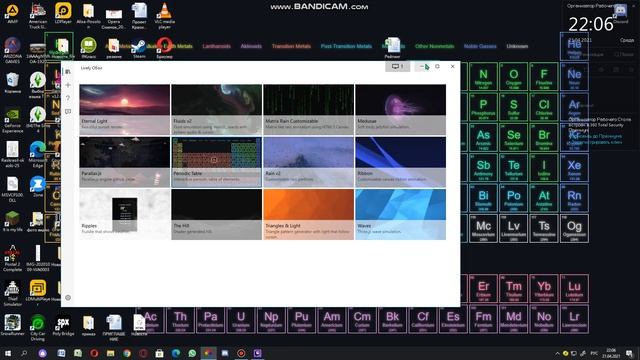The width and height of the screenshot is (640, 360).
Task: Click the Polonium (Po) element tile
Action: [513, 198]
